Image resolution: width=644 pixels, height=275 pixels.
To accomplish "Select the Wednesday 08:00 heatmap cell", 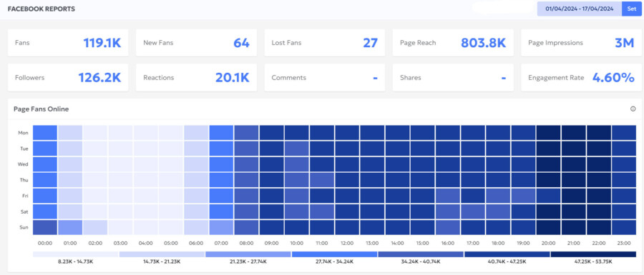I will pyautogui.click(x=246, y=164).
